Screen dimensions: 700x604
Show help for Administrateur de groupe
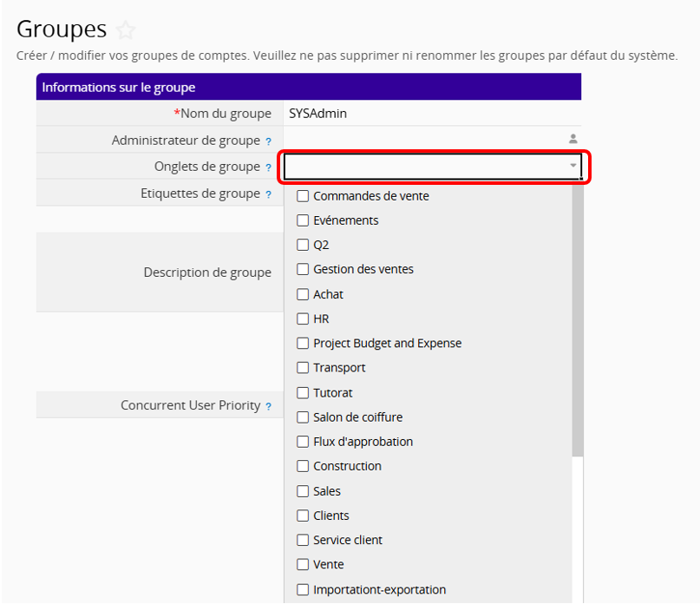click(x=268, y=141)
